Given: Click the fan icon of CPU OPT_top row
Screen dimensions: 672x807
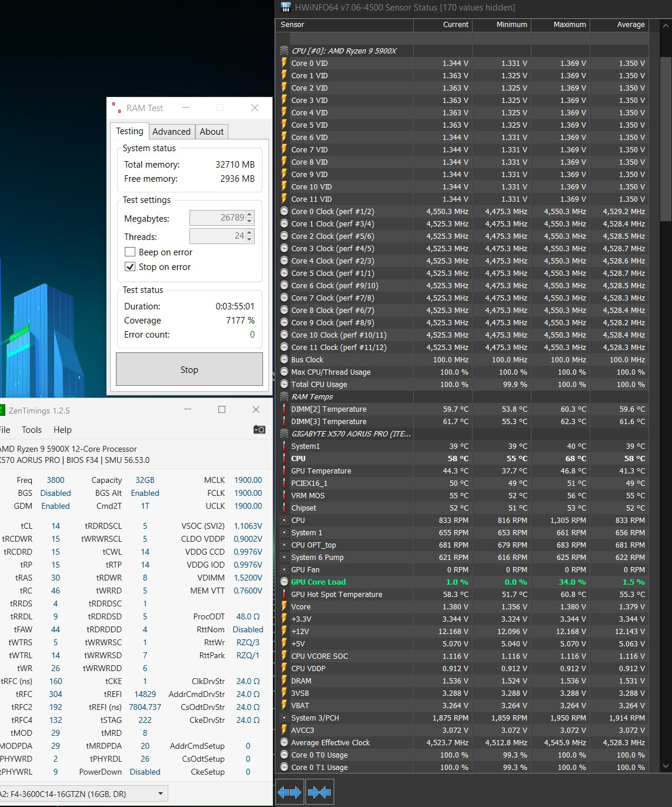Looking at the screenshot, I should [x=284, y=545].
